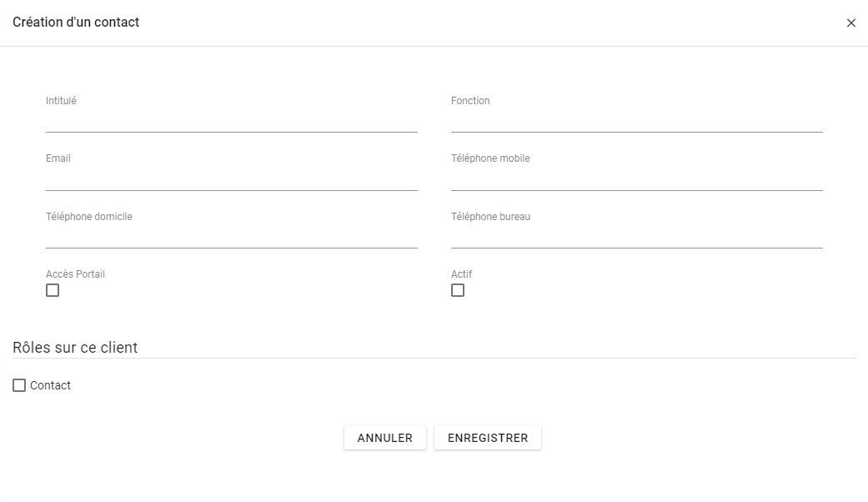
Task: Click the Fonction label text
Action: point(470,101)
